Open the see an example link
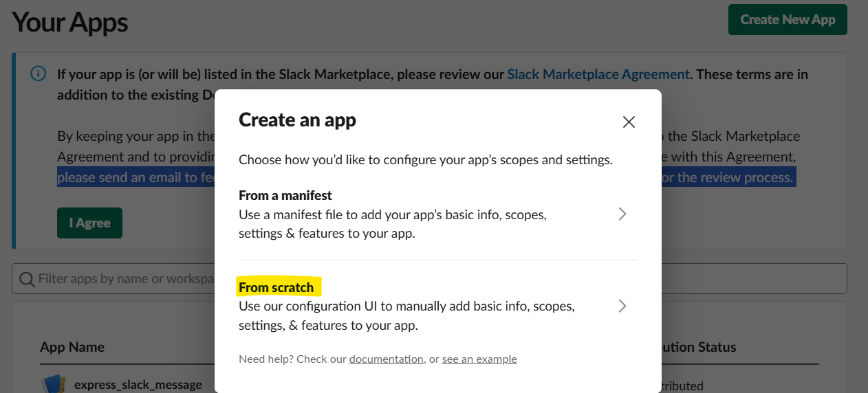The height and width of the screenshot is (393, 868). pos(479,359)
